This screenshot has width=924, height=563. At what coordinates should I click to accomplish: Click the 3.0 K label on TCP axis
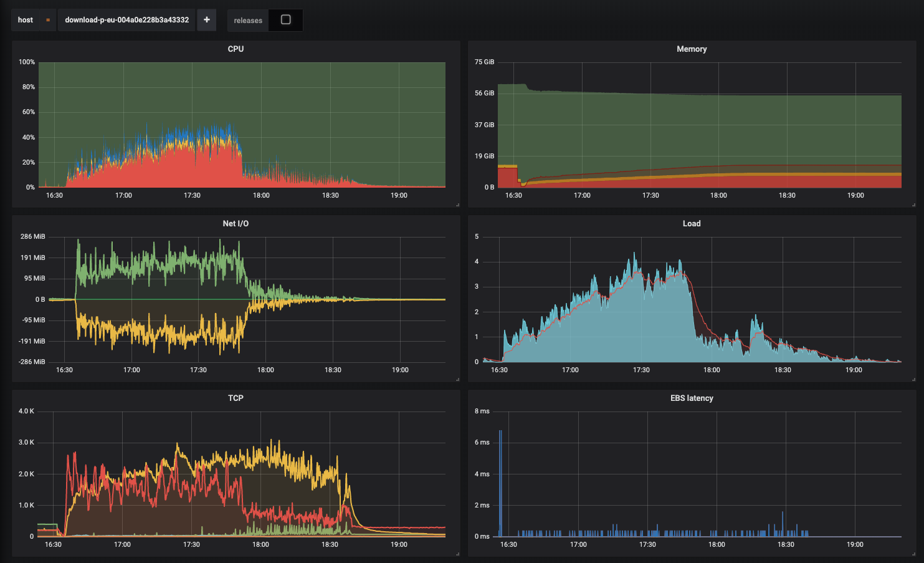point(27,443)
